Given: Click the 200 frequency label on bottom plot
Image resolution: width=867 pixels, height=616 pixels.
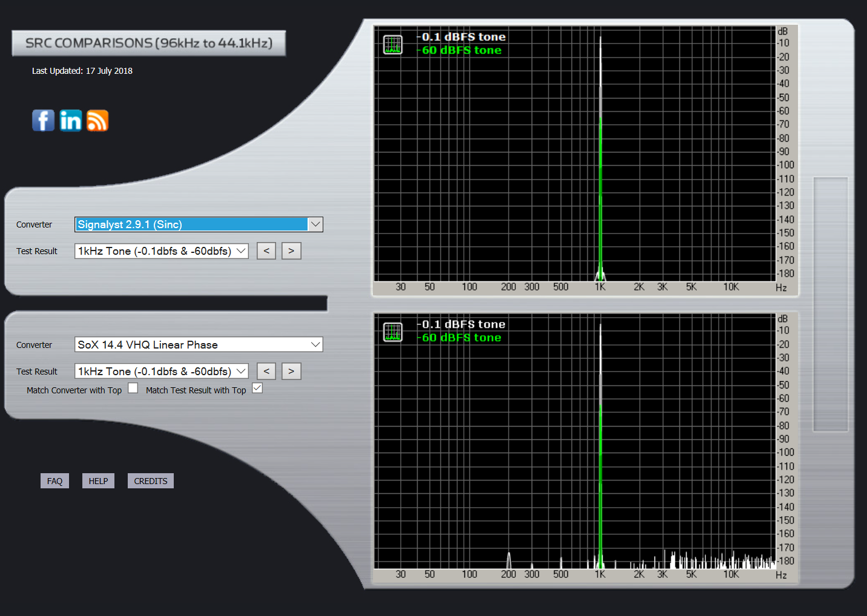Looking at the screenshot, I should pyautogui.click(x=509, y=574).
